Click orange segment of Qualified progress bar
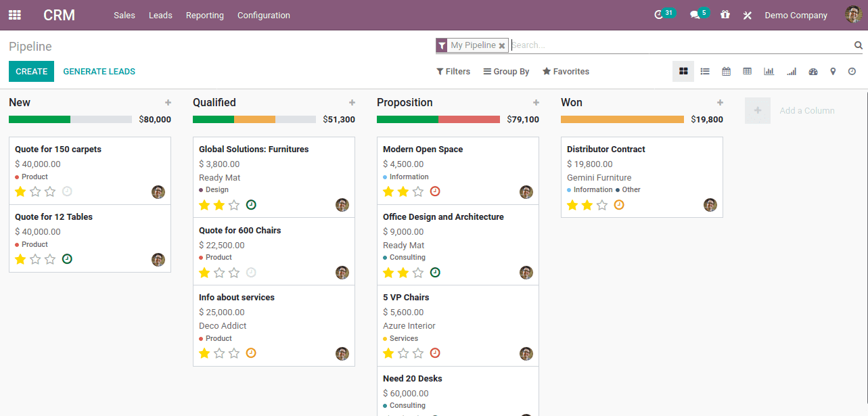Viewport: 868px width, 416px height. coord(254,119)
